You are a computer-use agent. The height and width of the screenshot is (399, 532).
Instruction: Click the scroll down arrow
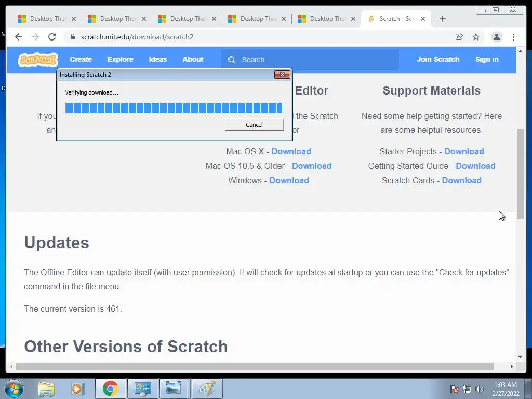pos(520,357)
